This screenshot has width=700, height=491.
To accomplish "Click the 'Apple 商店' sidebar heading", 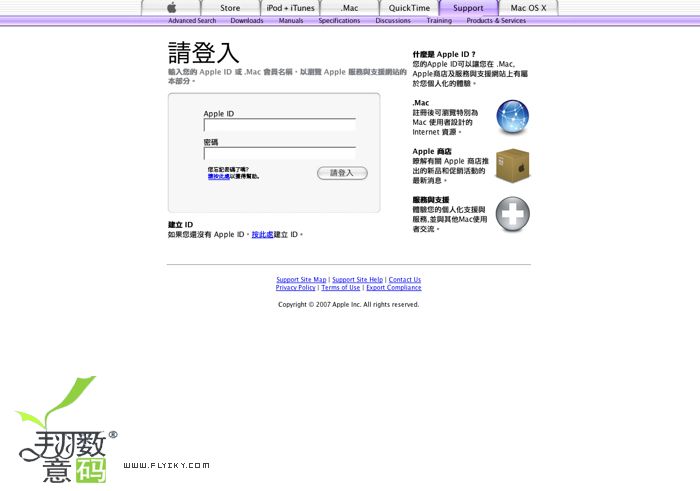I will 432,151.
